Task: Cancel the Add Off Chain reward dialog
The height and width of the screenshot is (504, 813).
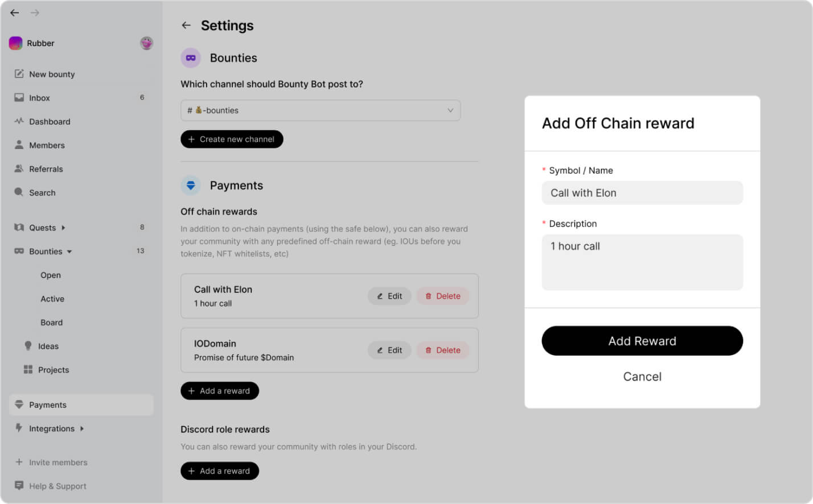Action: [x=642, y=377]
